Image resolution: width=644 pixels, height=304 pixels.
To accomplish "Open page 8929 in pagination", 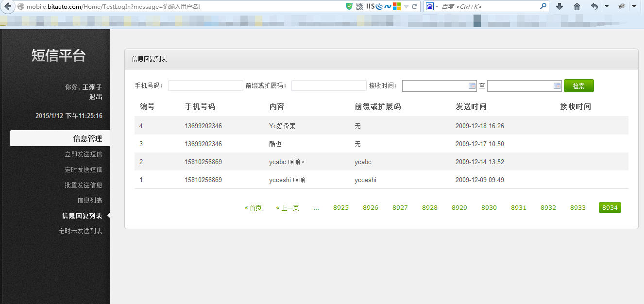I will coord(459,208).
